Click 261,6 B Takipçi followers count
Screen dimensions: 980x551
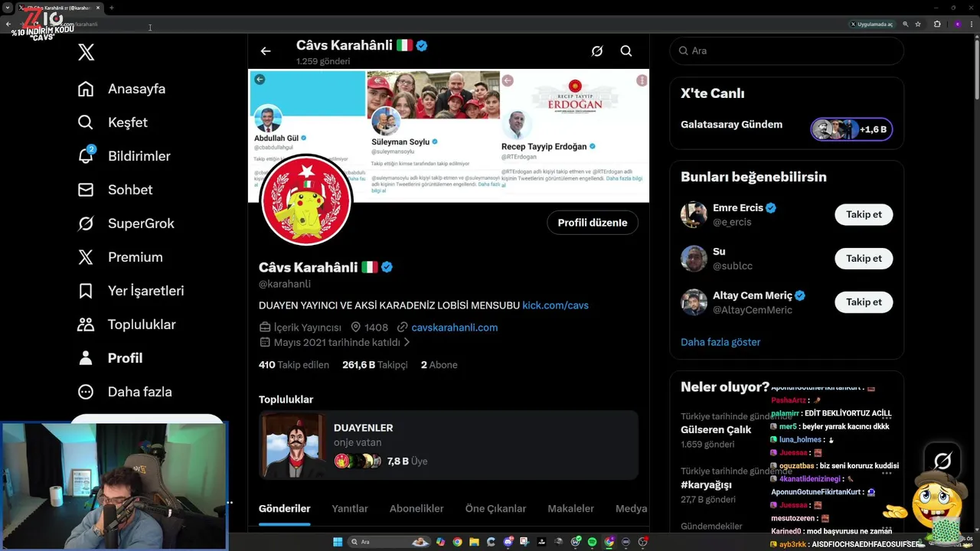pos(375,365)
